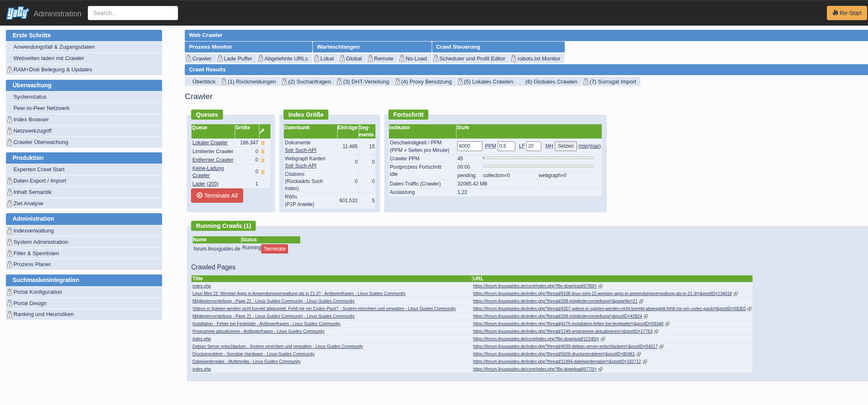
Task: Terminate the forum.linuxguides.de crawl
Action: click(275, 249)
